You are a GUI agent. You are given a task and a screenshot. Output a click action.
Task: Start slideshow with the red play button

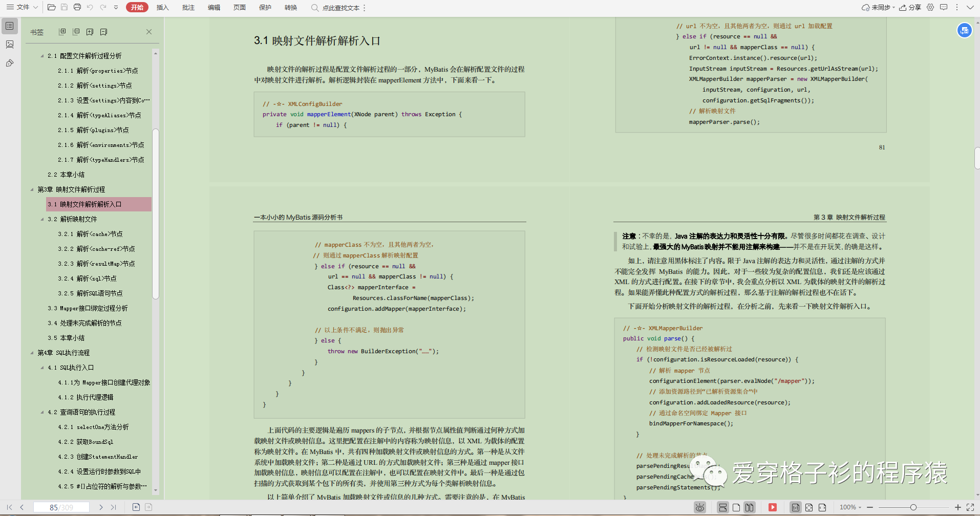pos(773,507)
